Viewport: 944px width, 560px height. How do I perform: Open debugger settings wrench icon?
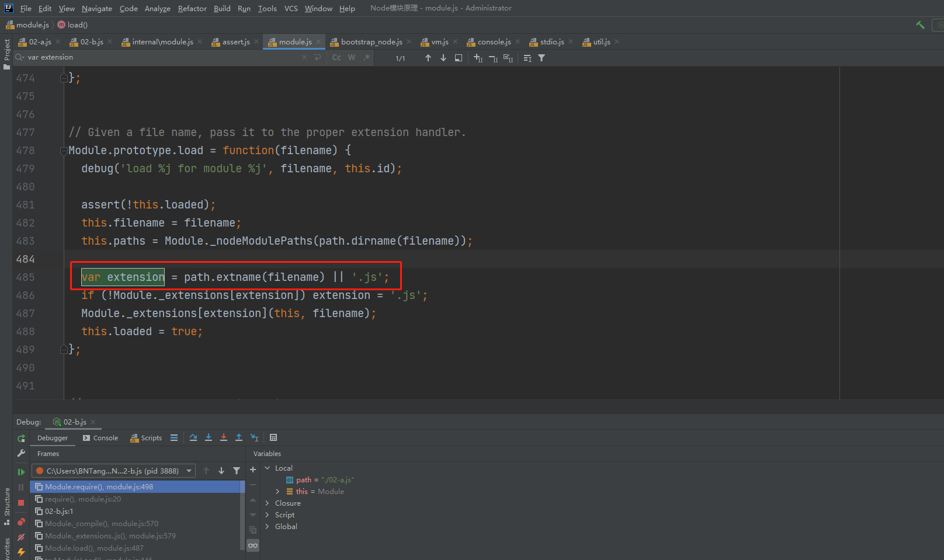pos(21,453)
